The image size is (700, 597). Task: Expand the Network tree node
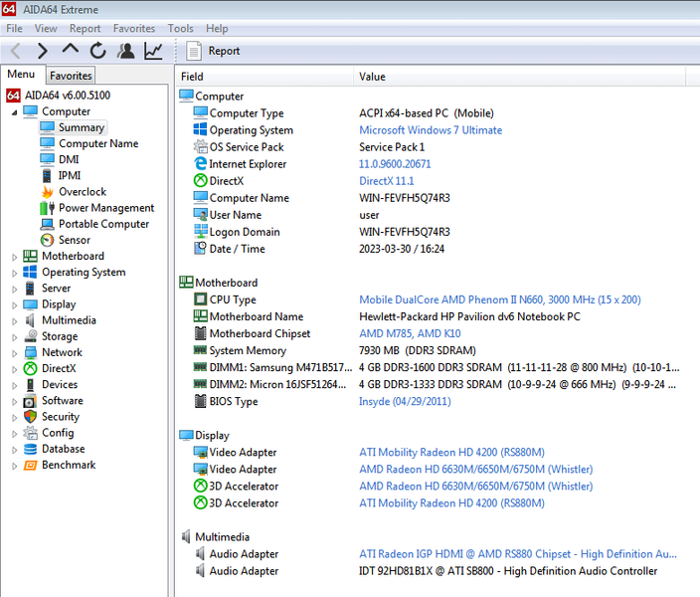click(x=14, y=353)
